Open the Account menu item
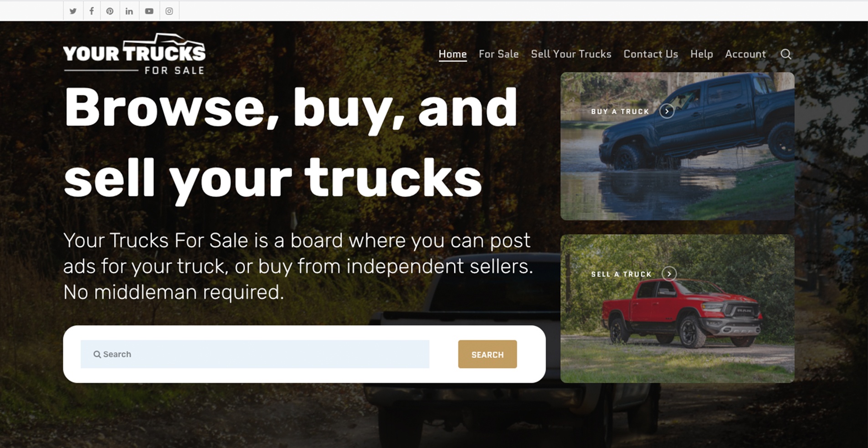The width and height of the screenshot is (868, 448). [745, 54]
